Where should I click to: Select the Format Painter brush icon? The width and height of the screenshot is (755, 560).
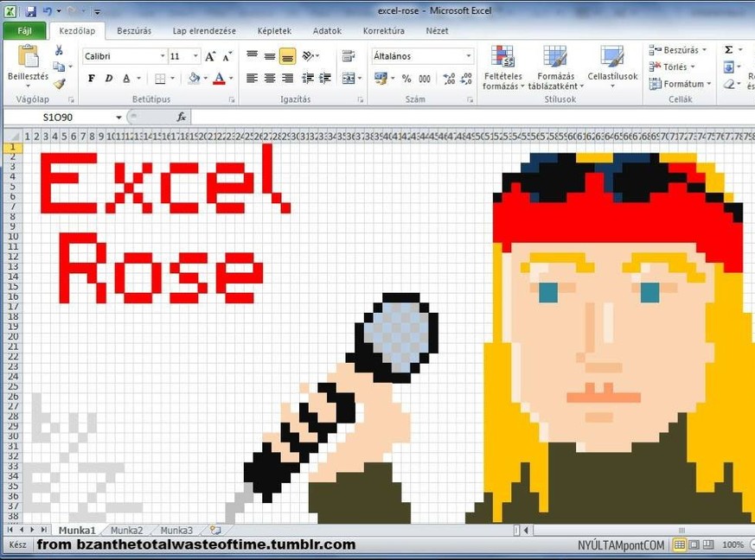click(x=58, y=84)
